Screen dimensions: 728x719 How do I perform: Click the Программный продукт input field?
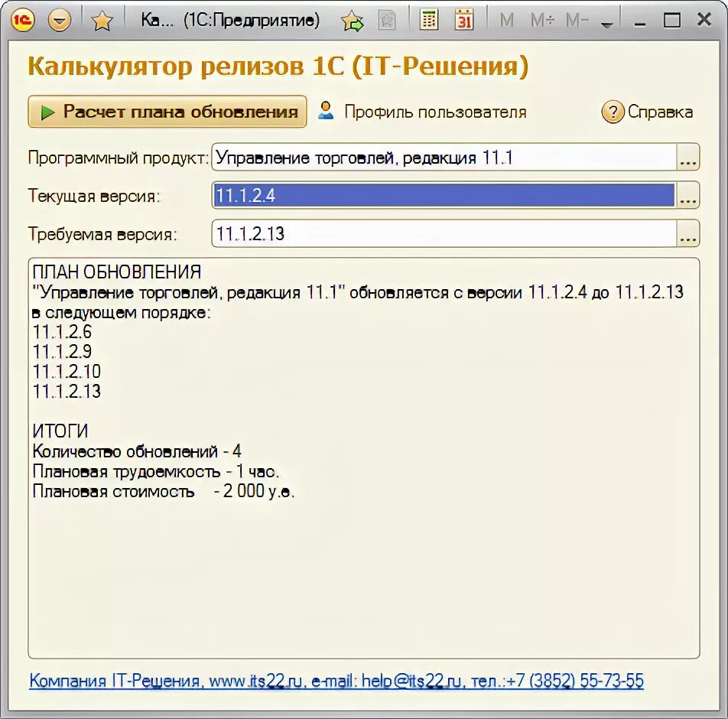[x=444, y=158]
